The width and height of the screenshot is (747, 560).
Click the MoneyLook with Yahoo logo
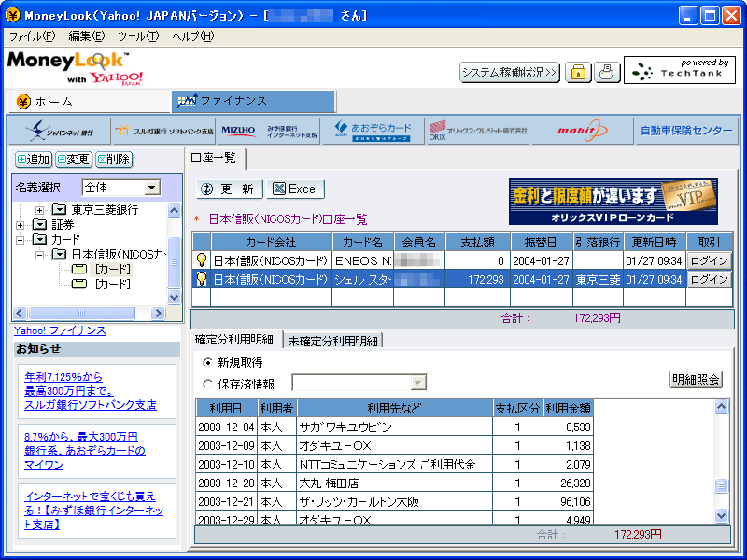[76, 68]
